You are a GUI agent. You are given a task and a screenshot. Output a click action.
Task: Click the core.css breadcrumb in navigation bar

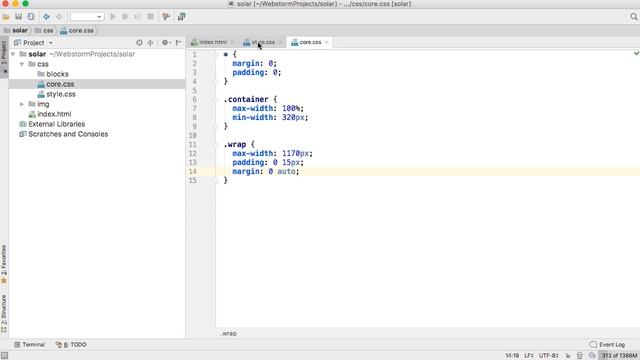[77, 31]
